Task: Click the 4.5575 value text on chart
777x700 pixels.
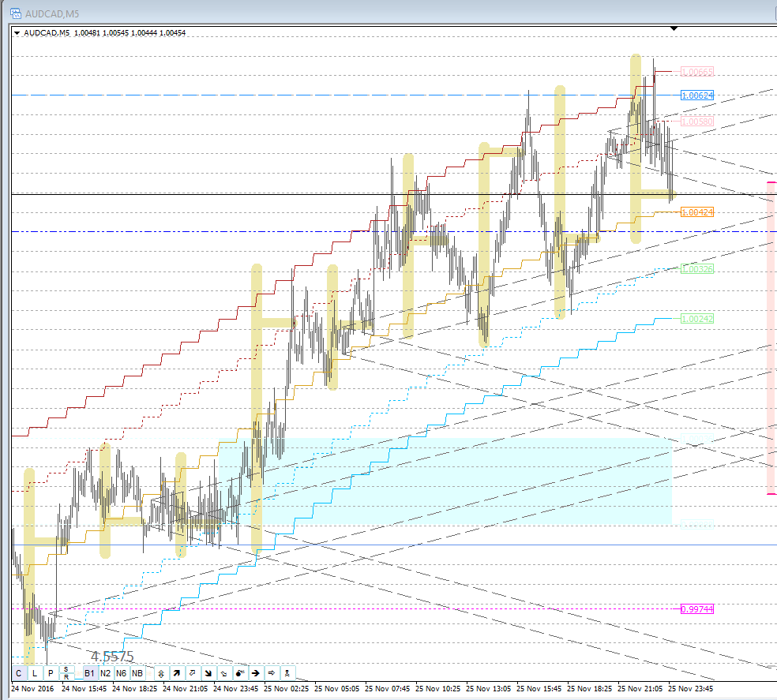Action: pos(112,656)
